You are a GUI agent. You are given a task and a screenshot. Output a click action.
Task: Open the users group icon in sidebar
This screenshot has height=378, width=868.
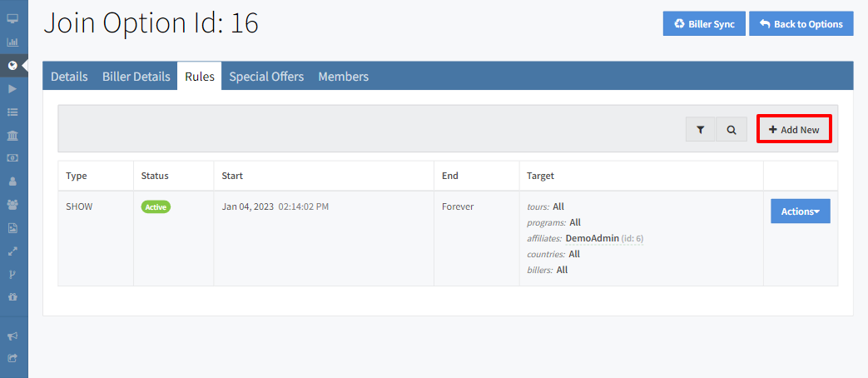point(12,204)
